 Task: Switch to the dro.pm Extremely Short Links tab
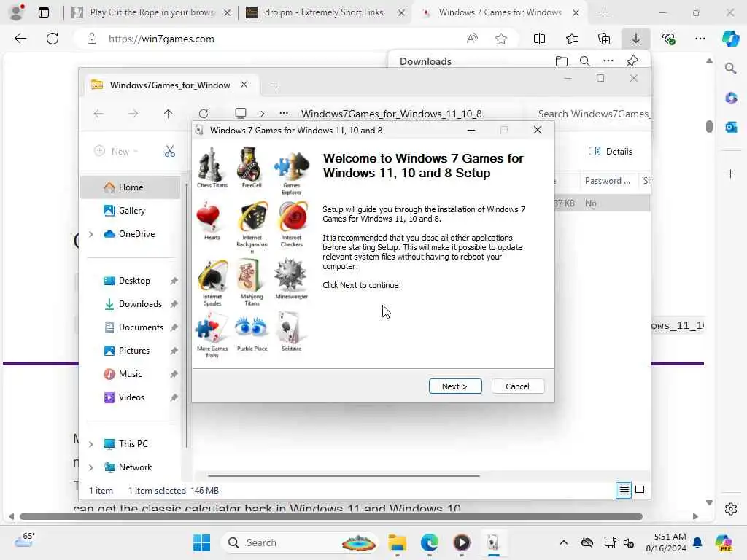pos(324,12)
